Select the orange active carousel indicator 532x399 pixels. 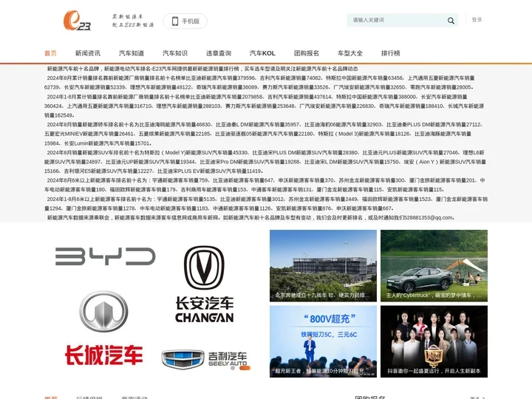coord(245,368)
